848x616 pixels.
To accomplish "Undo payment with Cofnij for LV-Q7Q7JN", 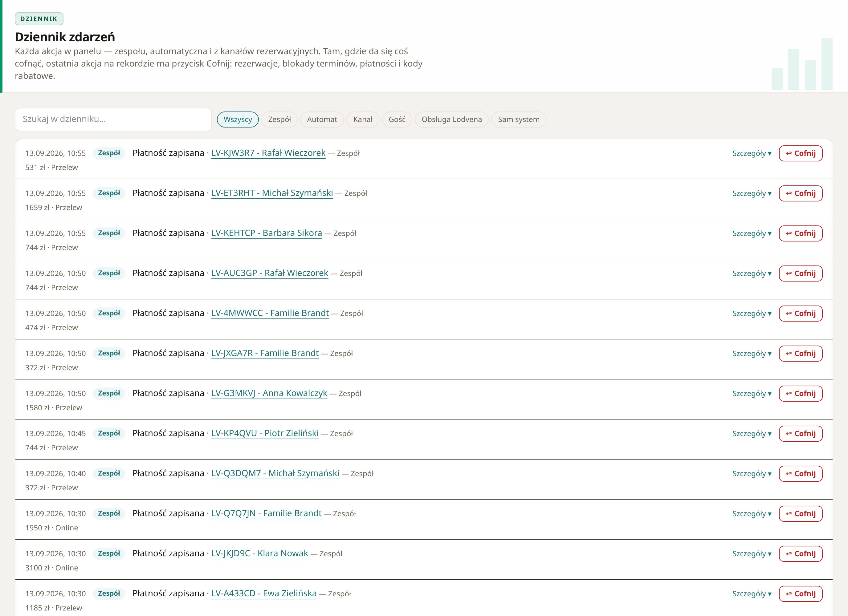I will (x=801, y=513).
